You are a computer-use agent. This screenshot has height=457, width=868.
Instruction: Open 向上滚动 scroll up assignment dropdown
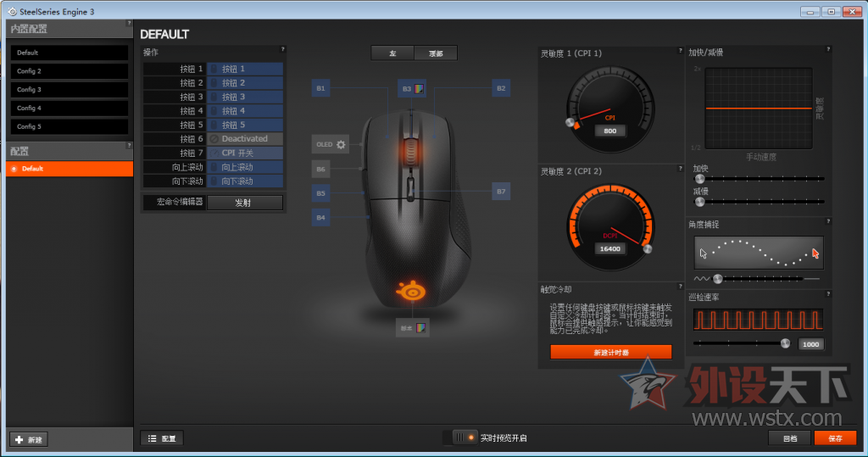click(x=245, y=167)
